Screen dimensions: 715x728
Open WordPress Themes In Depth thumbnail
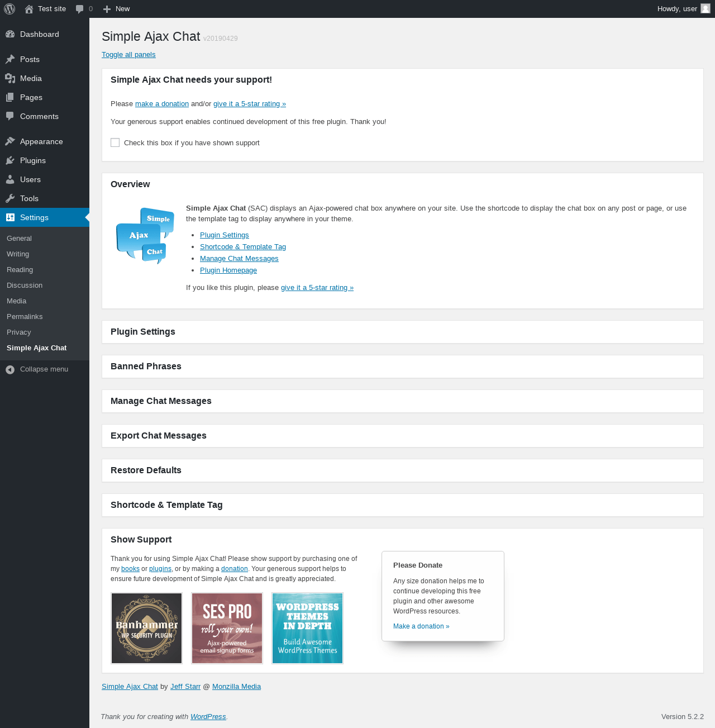[x=308, y=629]
